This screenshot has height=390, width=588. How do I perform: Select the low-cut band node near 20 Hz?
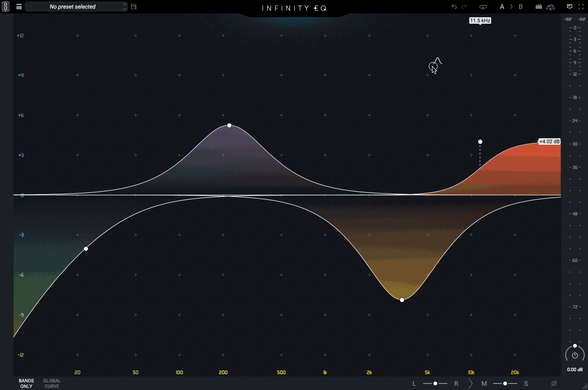86,249
